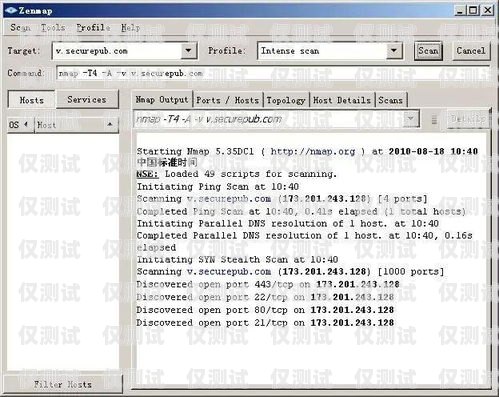This screenshot has width=499, height=397.
Task: Click the grip handle icon beside Details
Action: [434, 119]
